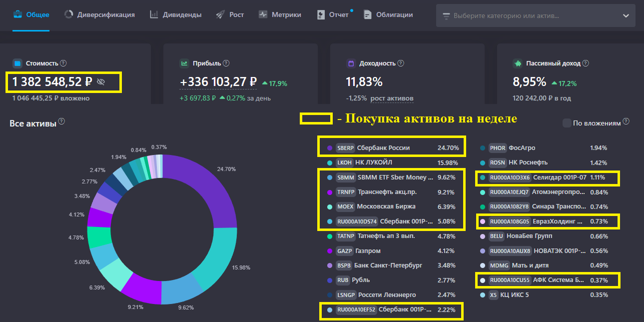This screenshot has width=644, height=322.
Task: Open the category or asset dropdown
Action: 536,15
